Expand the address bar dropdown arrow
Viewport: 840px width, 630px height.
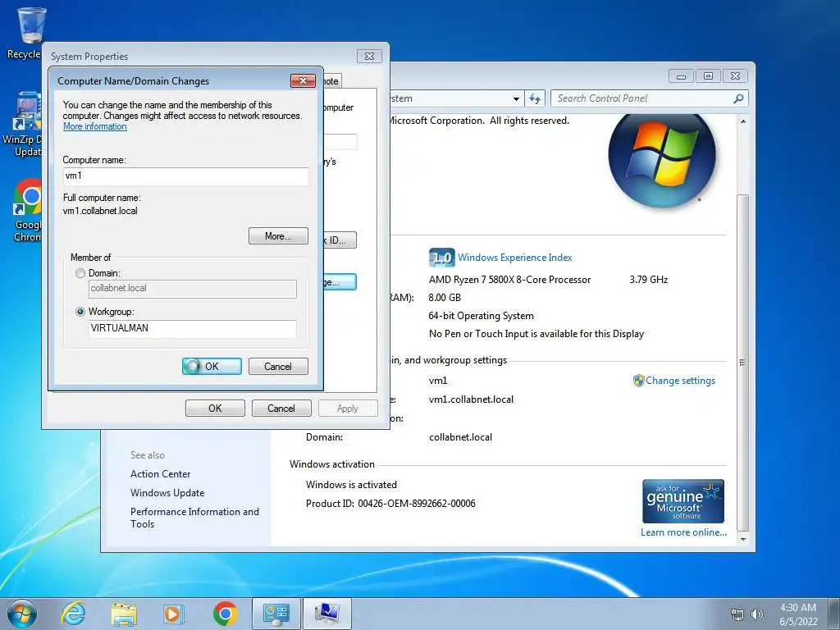coord(516,98)
